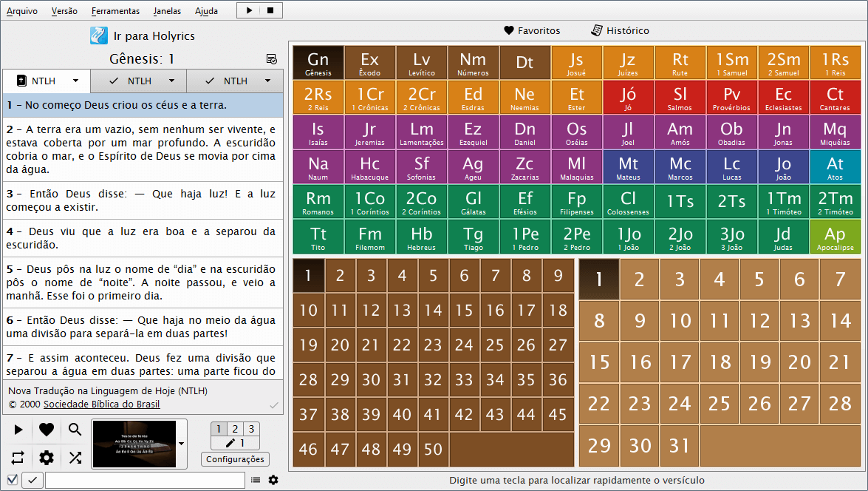Open the Sociedade Bíblica do Brasil link
Screen dimensions: 868x491
(x=101, y=404)
